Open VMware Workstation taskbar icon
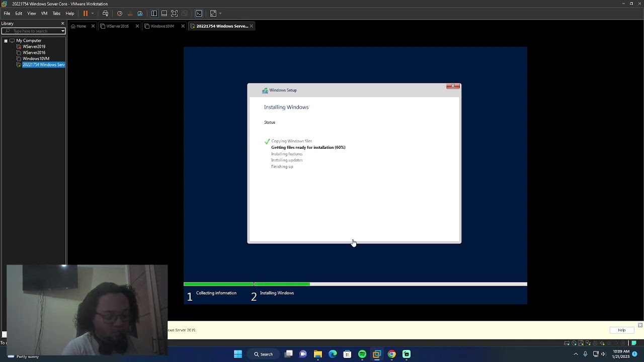Image resolution: width=644 pixels, height=362 pixels. pyautogui.click(x=377, y=354)
